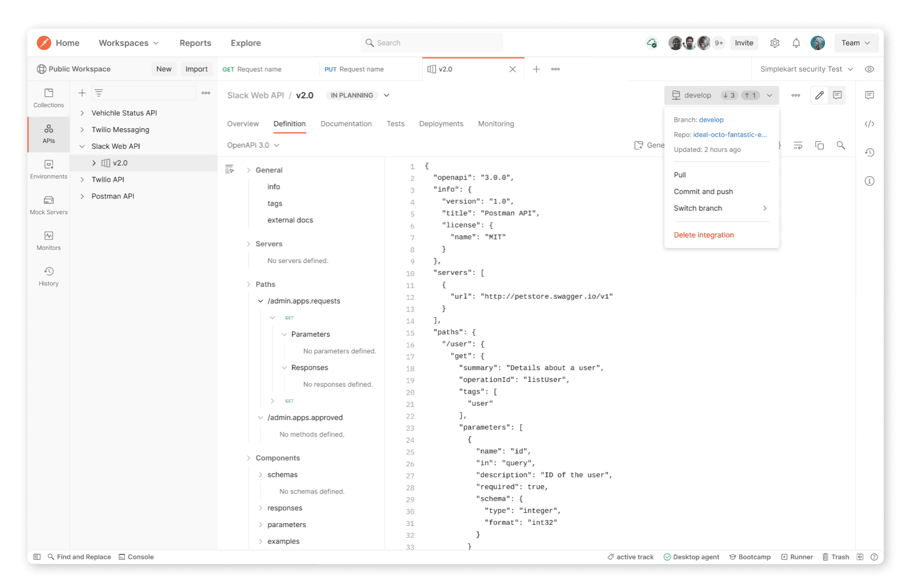This screenshot has height=584, width=924.
Task: Click the Postman logo icon
Action: [x=44, y=43]
